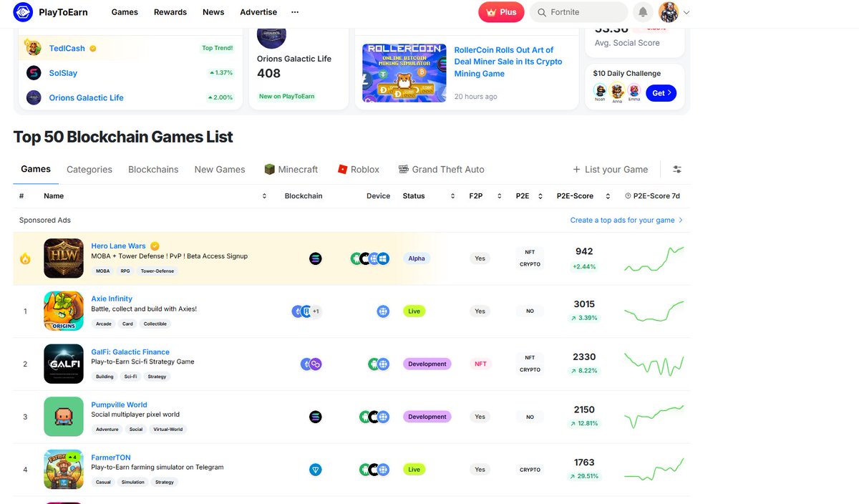Switch to the New Games tab
Viewport: 859px width, 504px height.
(x=220, y=170)
